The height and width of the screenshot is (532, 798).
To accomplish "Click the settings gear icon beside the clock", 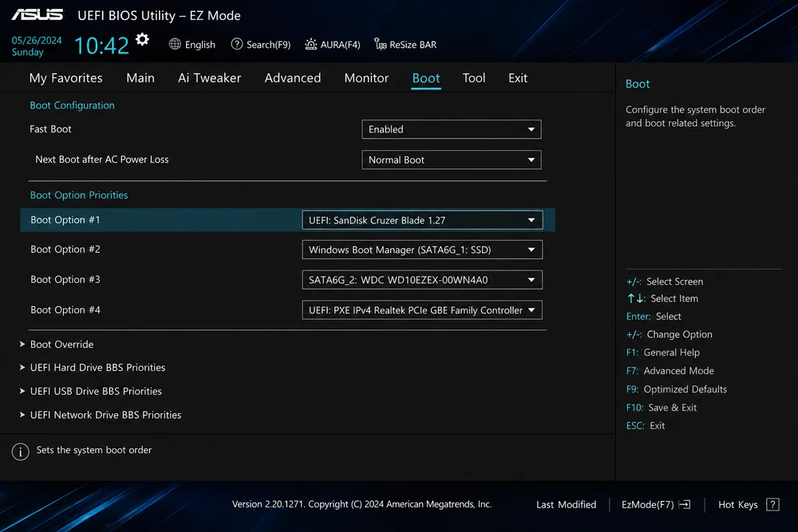I will [x=143, y=39].
